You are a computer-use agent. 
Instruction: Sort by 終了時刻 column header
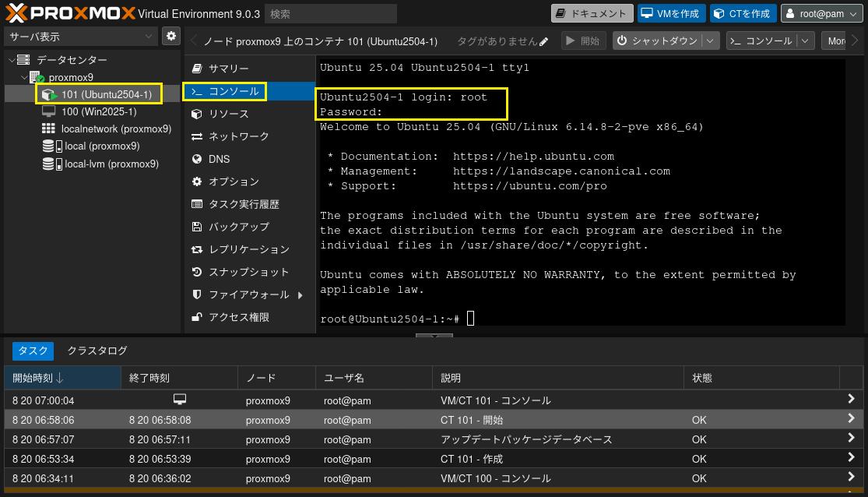pyautogui.click(x=179, y=378)
